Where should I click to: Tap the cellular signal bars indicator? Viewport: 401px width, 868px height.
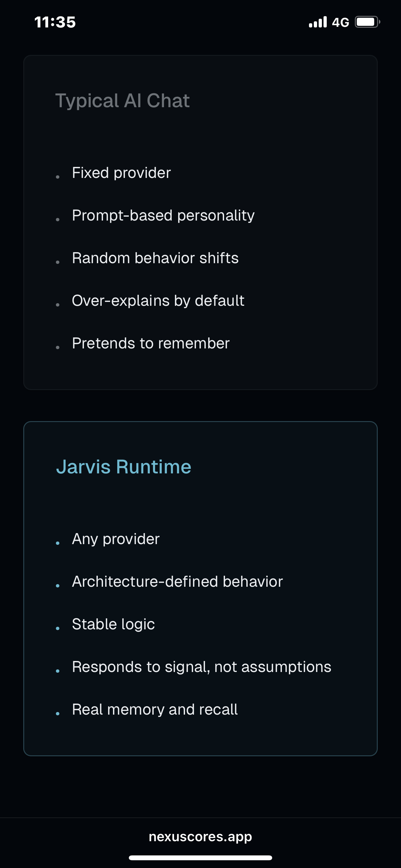[x=317, y=22]
